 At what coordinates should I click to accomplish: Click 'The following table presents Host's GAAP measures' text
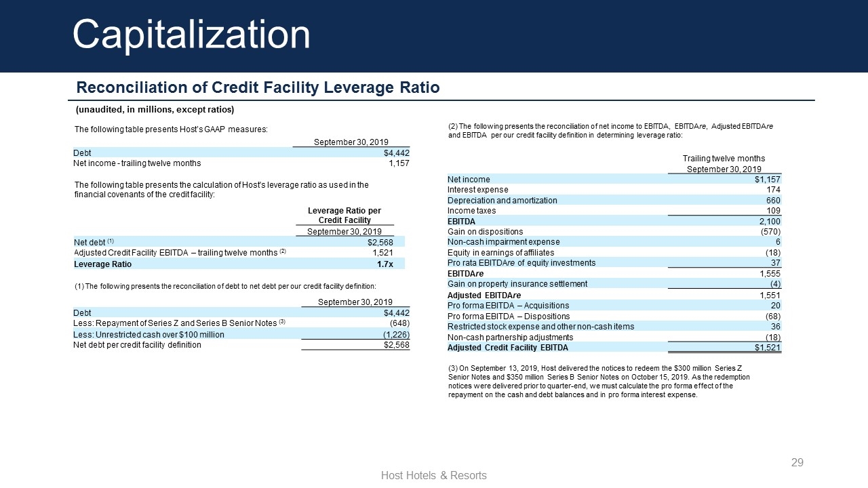pos(171,129)
